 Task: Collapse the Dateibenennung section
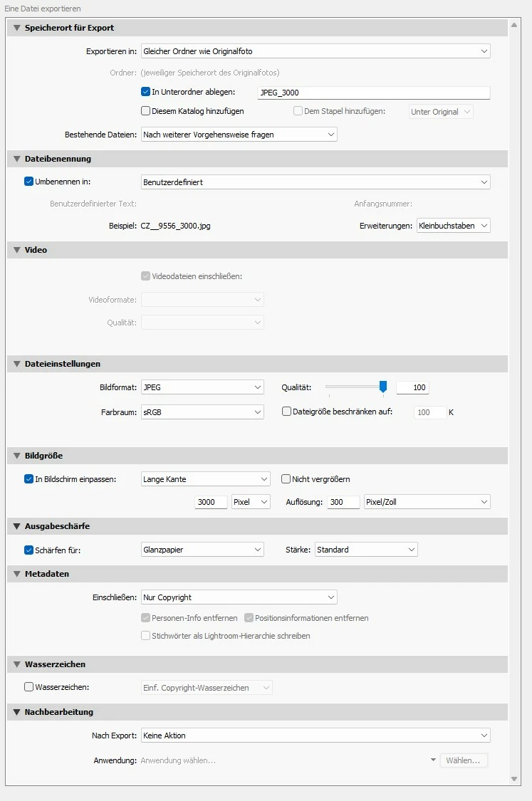point(17,159)
